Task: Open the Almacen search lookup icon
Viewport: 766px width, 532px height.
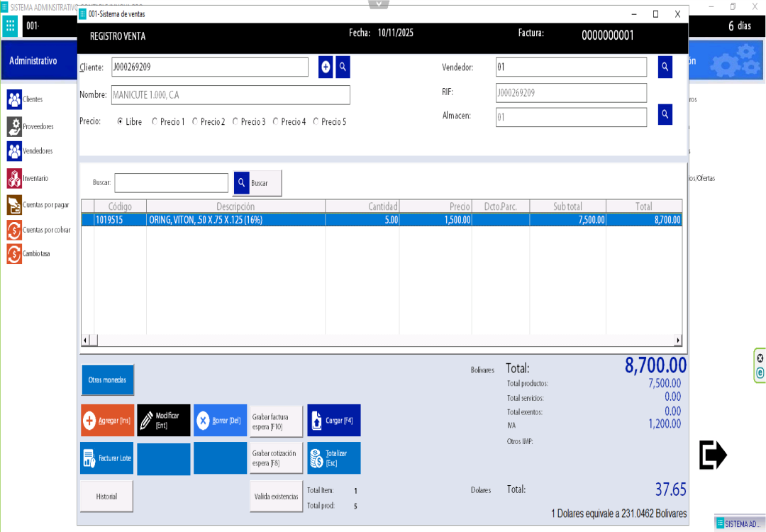Action: (x=665, y=114)
